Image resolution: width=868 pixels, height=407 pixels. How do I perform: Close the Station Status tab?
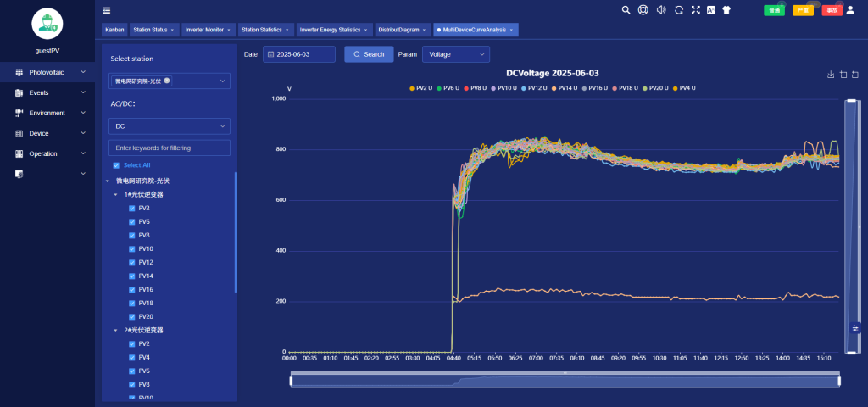(172, 30)
